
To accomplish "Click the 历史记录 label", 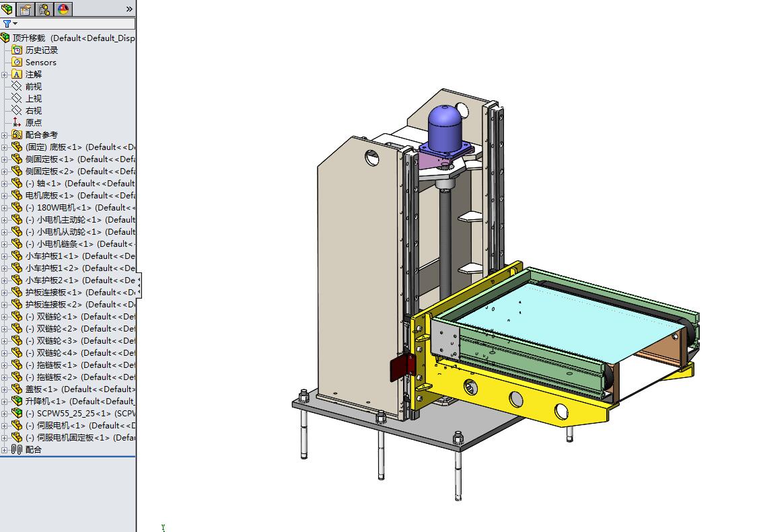I will 42,50.
